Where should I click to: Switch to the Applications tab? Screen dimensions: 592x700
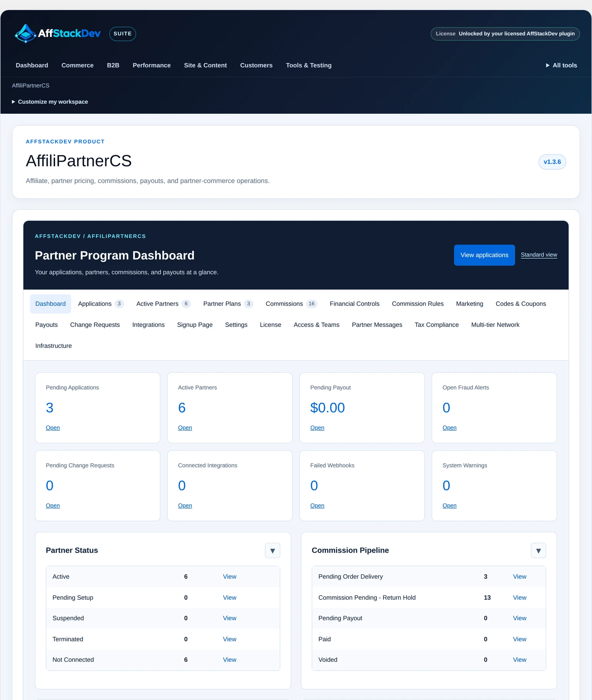pyautogui.click(x=101, y=304)
